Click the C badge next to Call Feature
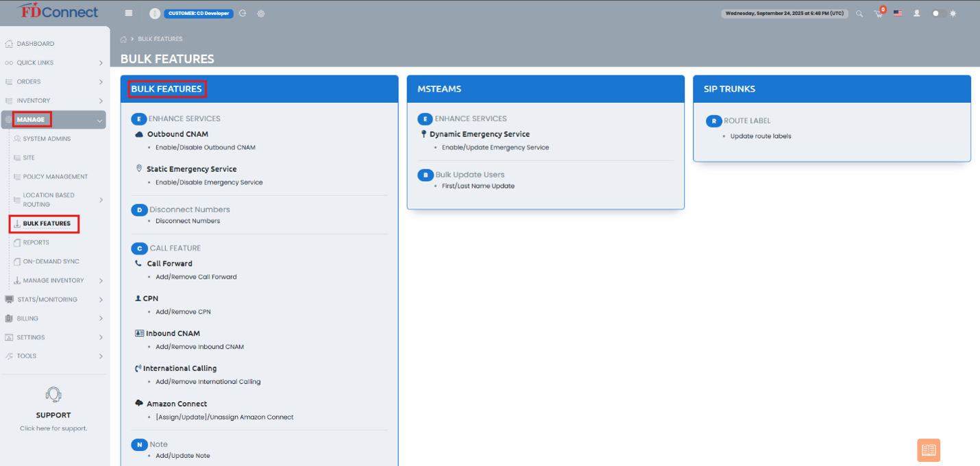Viewport: 980px width, 466px height. click(x=139, y=248)
